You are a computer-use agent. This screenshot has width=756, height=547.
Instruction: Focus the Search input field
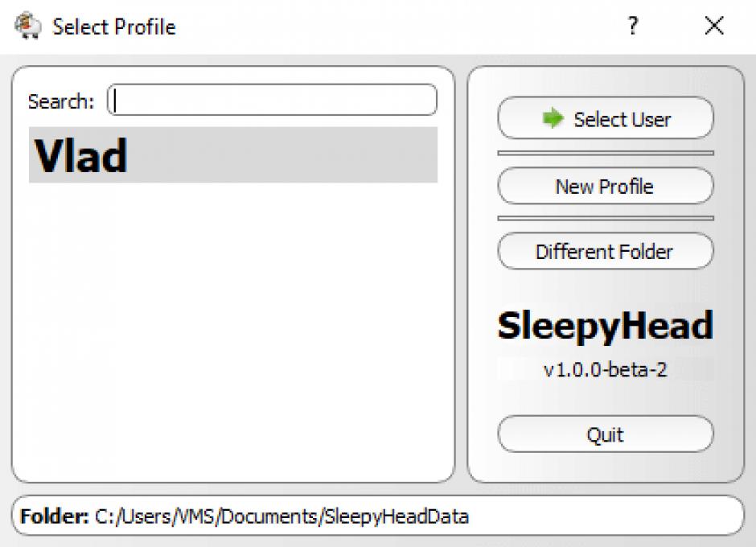pyautogui.click(x=273, y=101)
